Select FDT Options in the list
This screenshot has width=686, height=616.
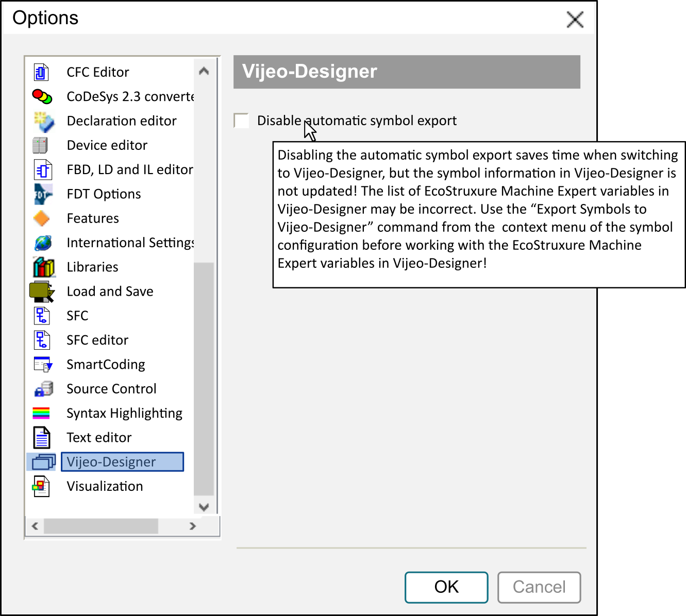[x=104, y=194]
